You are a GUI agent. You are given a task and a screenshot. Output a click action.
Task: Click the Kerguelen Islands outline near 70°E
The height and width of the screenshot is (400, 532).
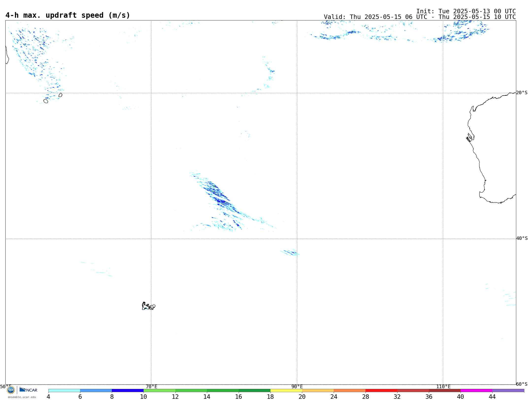[x=149, y=306]
